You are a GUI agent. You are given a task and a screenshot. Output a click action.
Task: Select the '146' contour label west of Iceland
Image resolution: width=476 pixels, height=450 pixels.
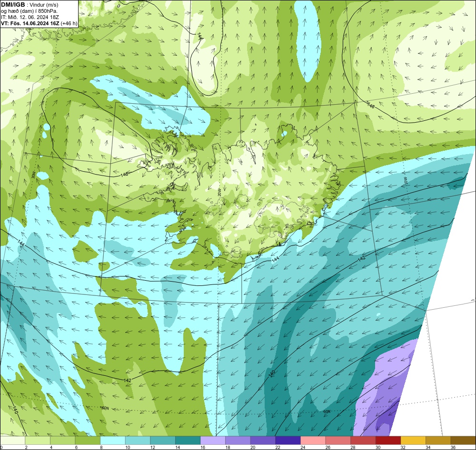tap(124, 175)
